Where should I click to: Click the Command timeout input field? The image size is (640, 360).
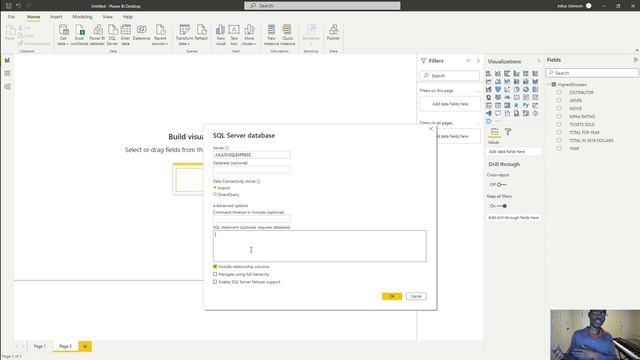point(251,219)
